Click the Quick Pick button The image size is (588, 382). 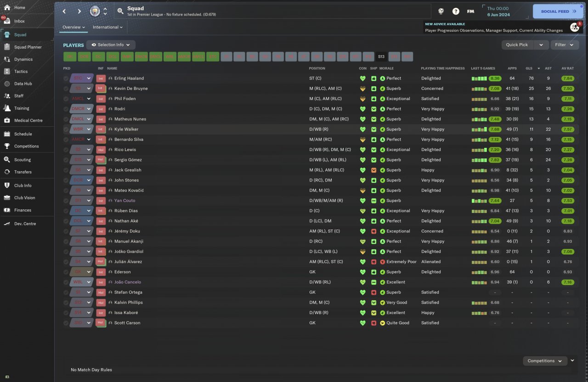pos(517,45)
